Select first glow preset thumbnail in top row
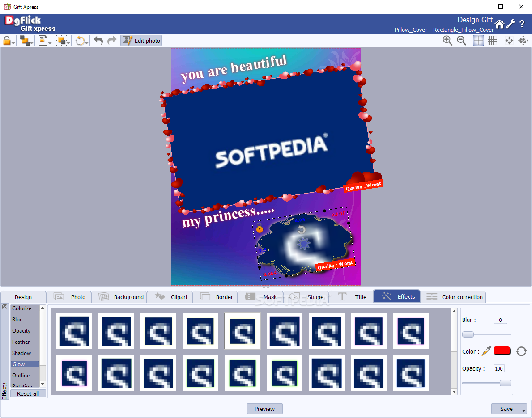Image resolution: width=532 pixels, height=418 pixels. click(x=74, y=331)
